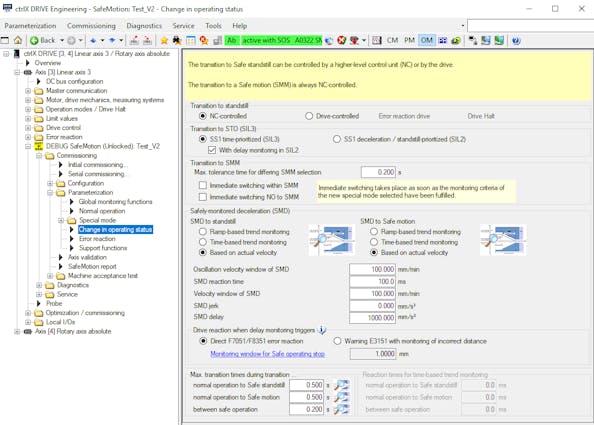This screenshot has width=594, height=425.
Task: Select 'Warning E3151 with monitoring of incorrect distance'
Action: tap(337, 341)
